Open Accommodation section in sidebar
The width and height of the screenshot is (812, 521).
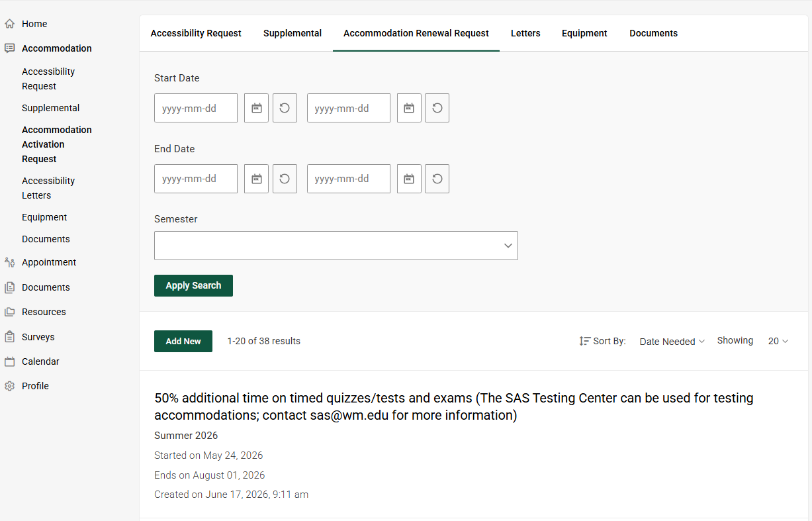pyautogui.click(x=57, y=48)
